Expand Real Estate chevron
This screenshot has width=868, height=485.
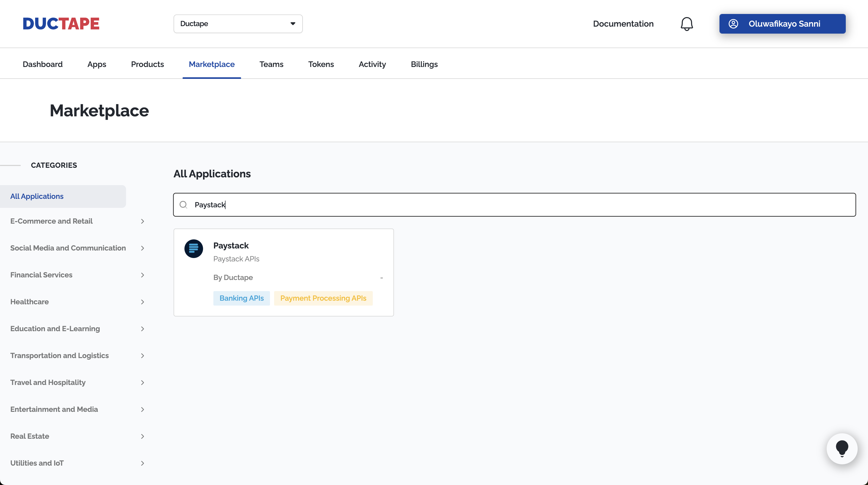[143, 436]
